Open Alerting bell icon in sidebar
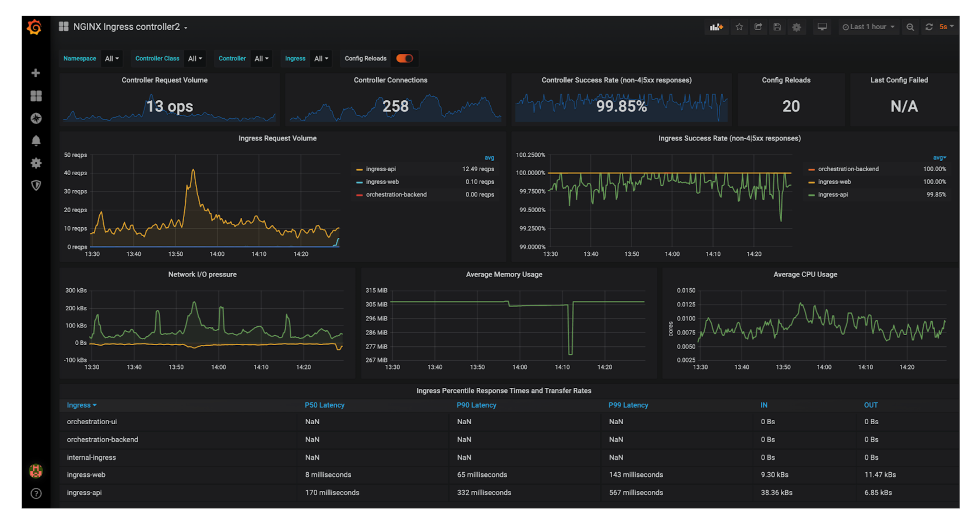 (36, 140)
